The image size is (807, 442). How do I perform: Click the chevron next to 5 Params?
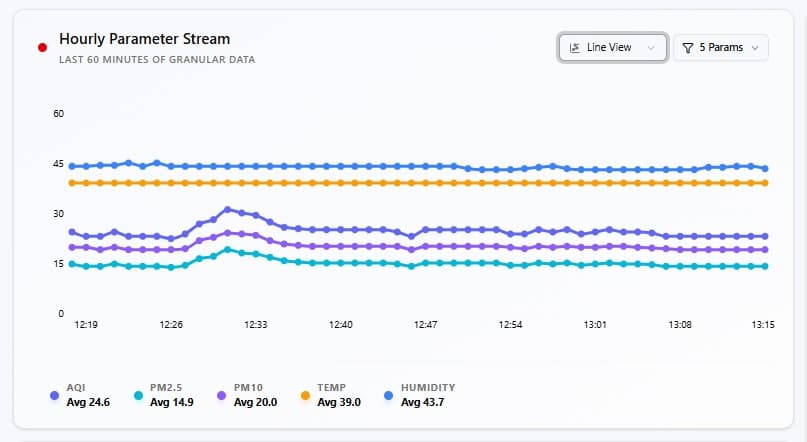[x=755, y=48]
